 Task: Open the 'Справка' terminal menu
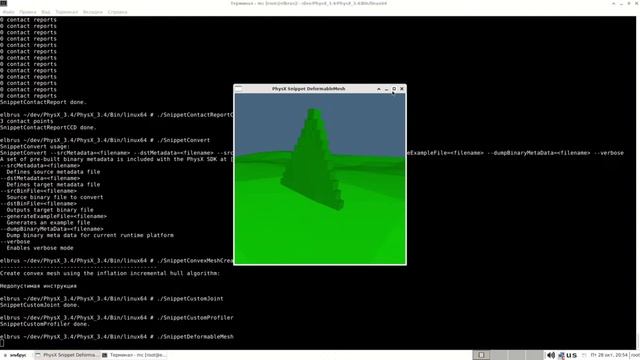point(118,12)
